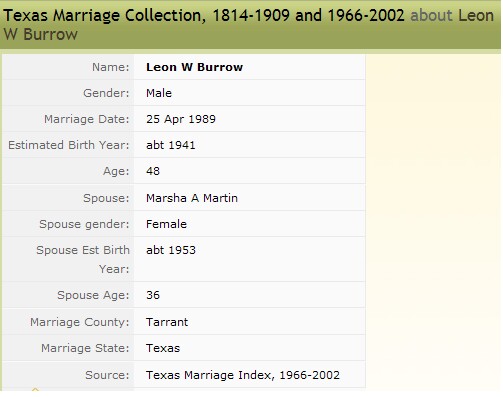The height and width of the screenshot is (397, 503).
Task: Click the age value 48
Action: 153,171
